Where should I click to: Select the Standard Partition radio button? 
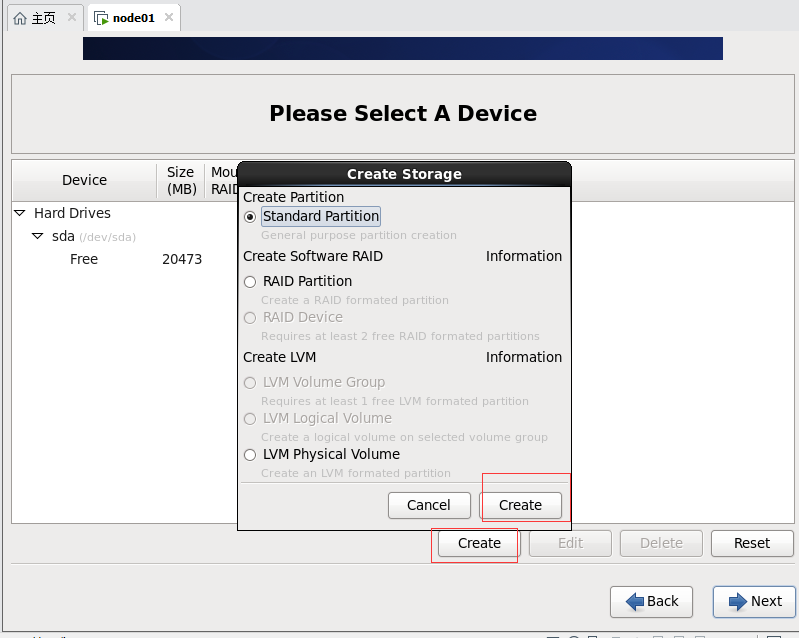click(250, 217)
